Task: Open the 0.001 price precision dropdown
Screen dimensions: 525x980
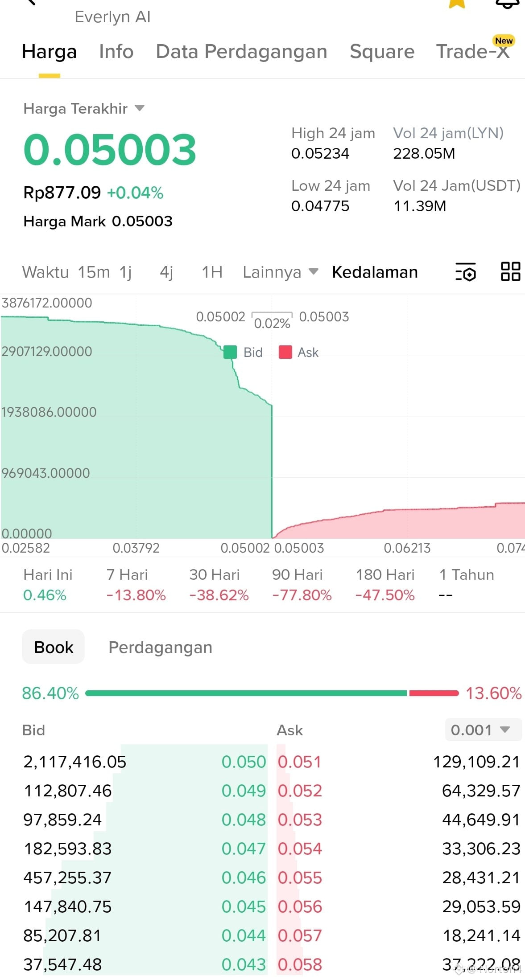Action: click(x=483, y=730)
